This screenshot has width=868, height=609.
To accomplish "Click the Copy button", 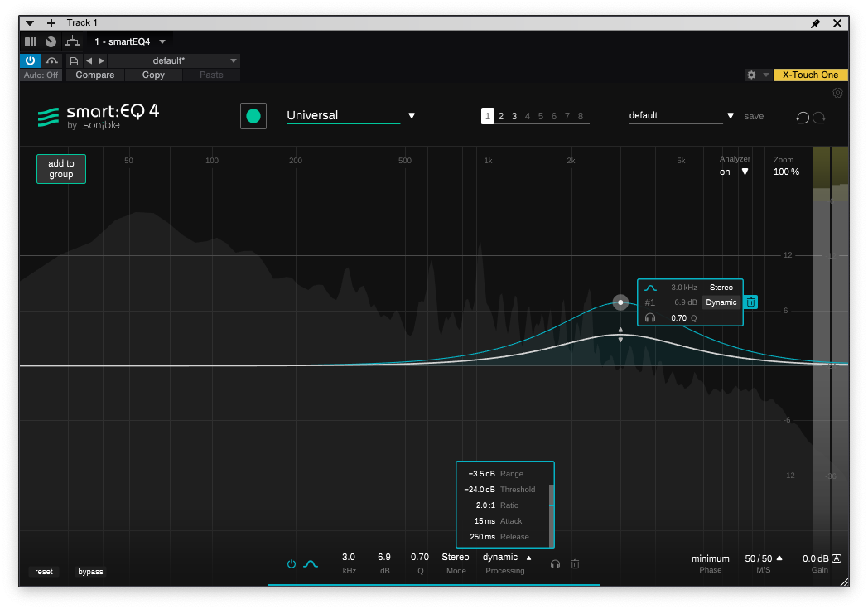I will click(x=153, y=75).
